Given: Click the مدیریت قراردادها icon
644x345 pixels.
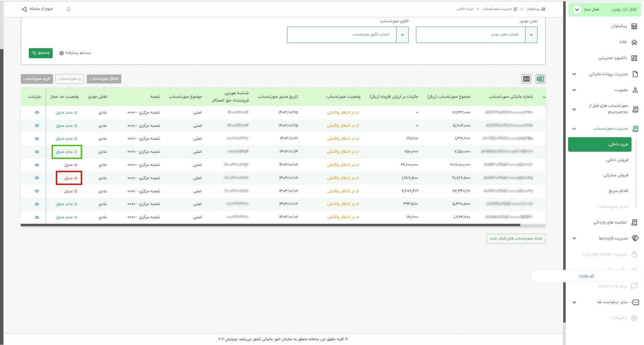Looking at the screenshot, I should click(x=635, y=238).
